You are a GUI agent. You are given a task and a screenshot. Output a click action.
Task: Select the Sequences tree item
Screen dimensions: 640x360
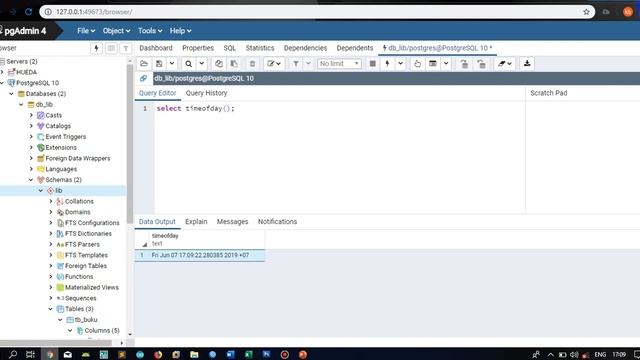(x=81, y=298)
